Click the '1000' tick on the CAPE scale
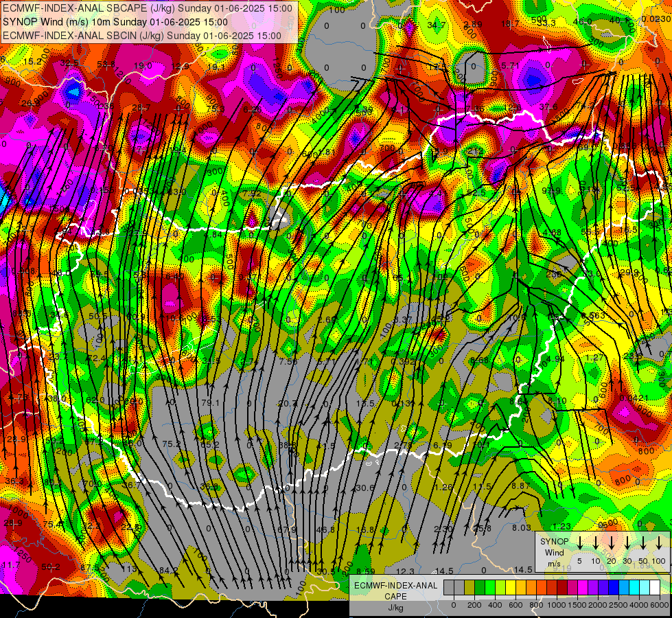 pyautogui.click(x=557, y=605)
